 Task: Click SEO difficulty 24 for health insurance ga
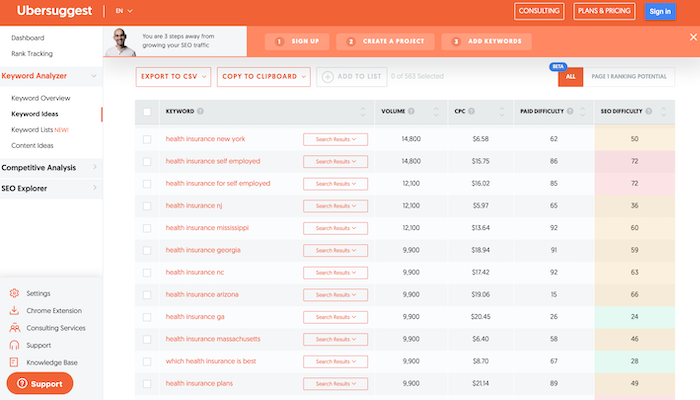634,317
